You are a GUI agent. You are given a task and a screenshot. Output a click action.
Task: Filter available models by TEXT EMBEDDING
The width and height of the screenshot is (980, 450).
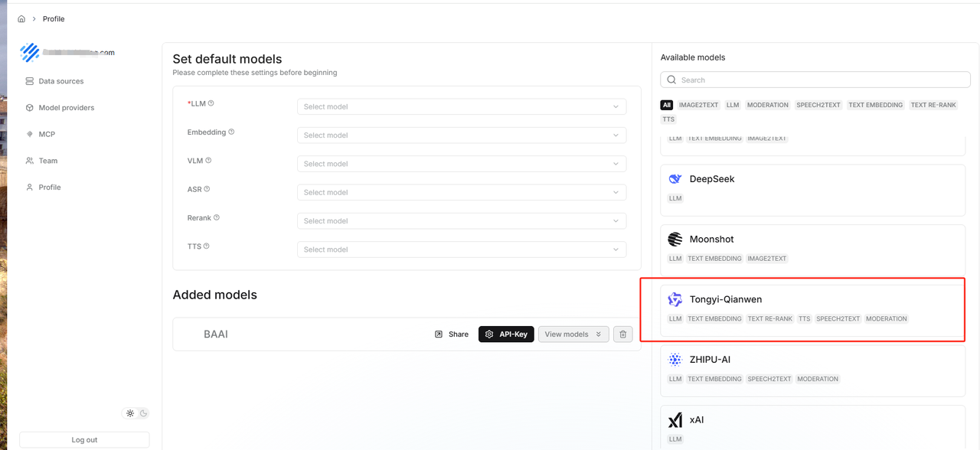(875, 105)
